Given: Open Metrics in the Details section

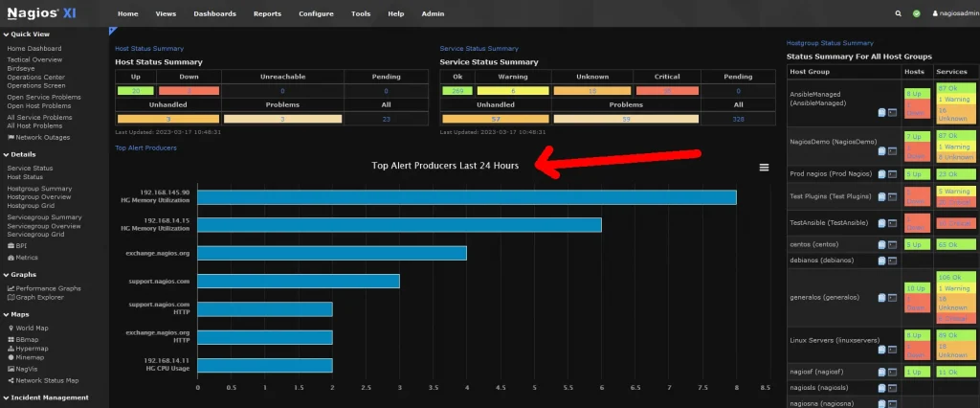Looking at the screenshot, I should (23, 258).
